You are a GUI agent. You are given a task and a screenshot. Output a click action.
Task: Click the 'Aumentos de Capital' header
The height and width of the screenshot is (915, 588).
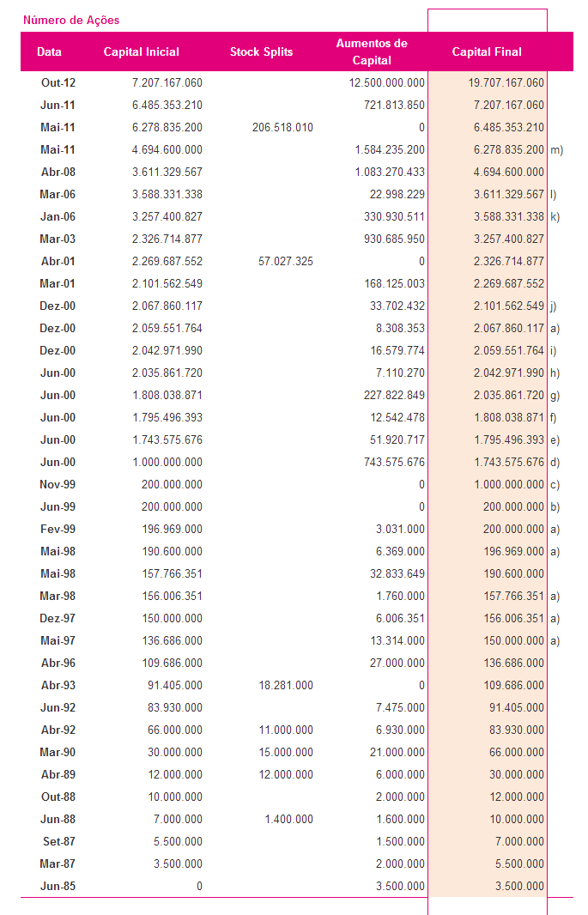(x=372, y=52)
